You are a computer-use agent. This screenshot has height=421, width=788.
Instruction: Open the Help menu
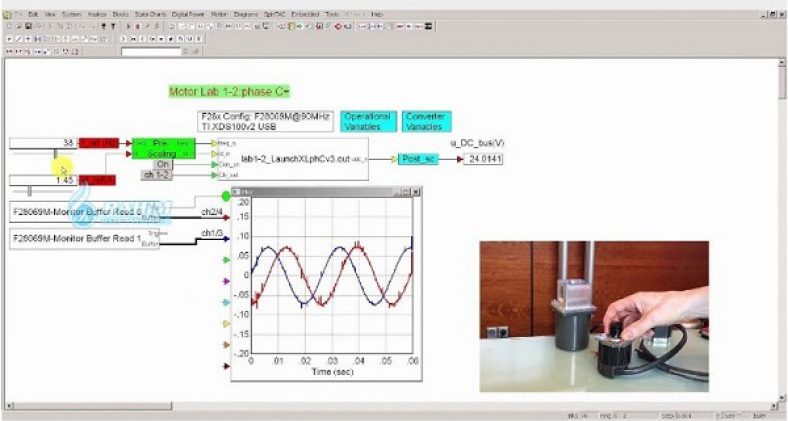[377, 14]
